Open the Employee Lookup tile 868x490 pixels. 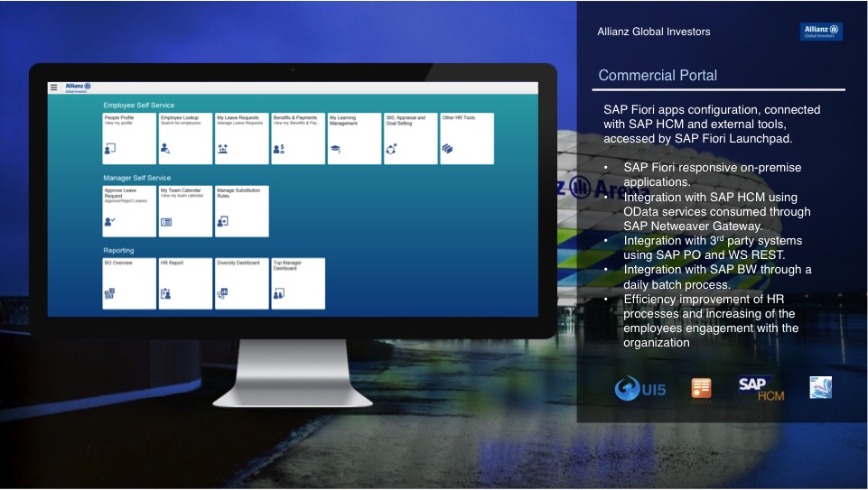click(185, 138)
